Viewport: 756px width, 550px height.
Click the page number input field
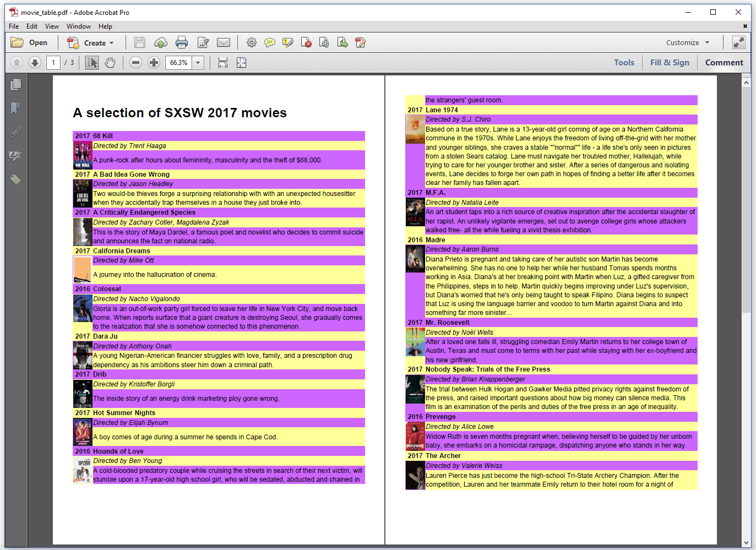(53, 62)
